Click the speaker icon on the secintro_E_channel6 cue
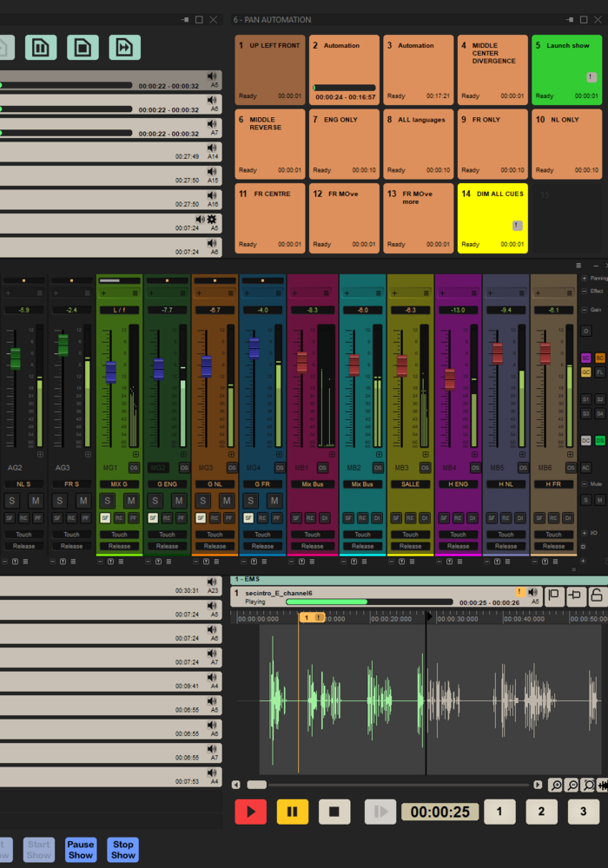 pos(533,592)
